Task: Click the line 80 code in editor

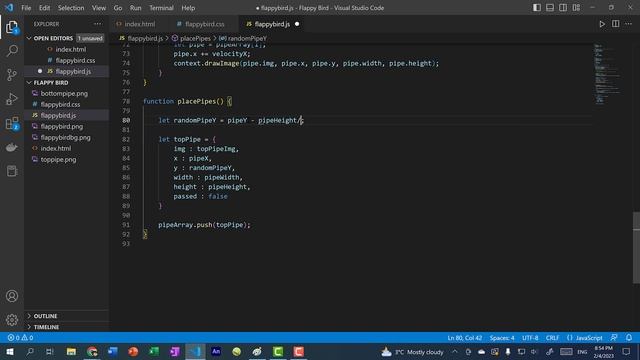Action: pos(231,120)
